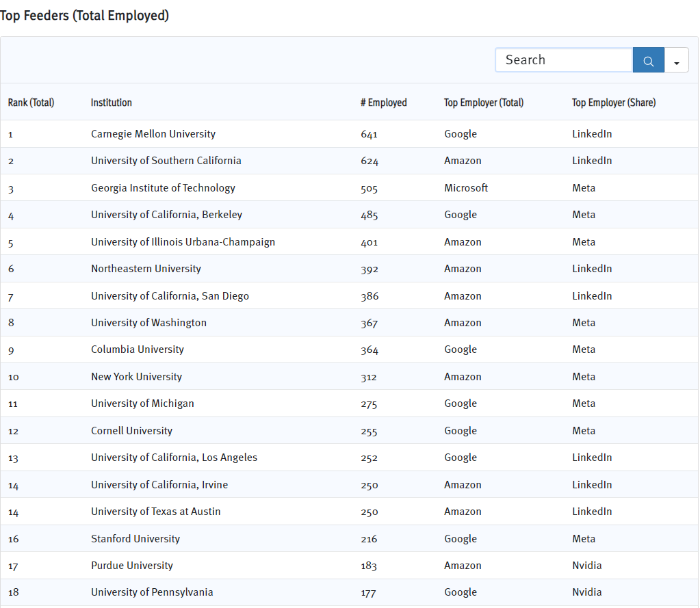Click the 392 employed value

coord(370,269)
